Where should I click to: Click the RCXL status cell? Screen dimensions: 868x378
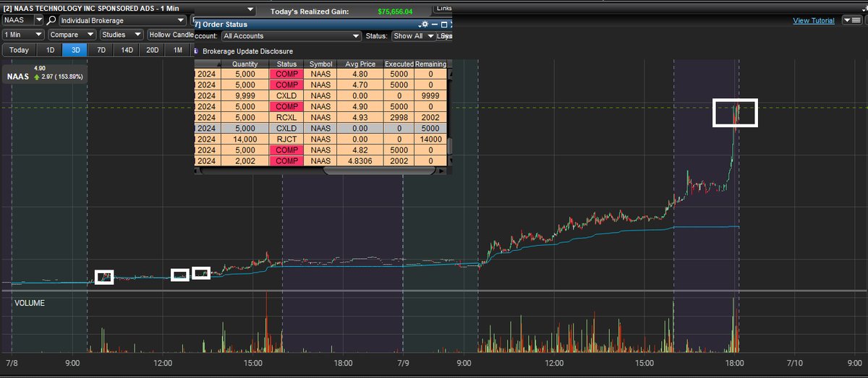point(287,116)
